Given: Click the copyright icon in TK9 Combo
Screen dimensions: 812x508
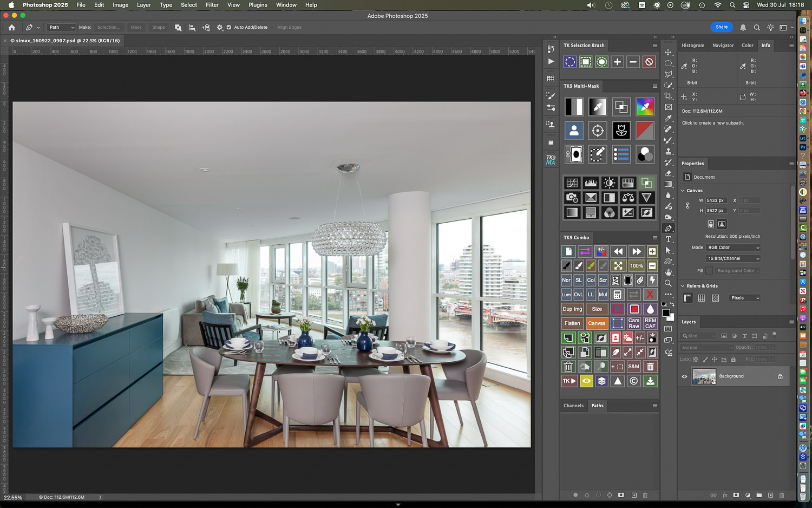Looking at the screenshot, I should (x=633, y=381).
